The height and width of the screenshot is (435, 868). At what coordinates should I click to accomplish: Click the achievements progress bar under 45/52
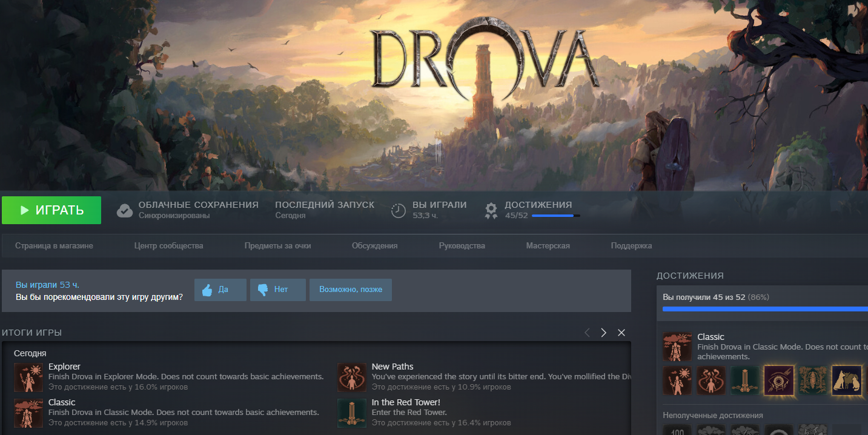pos(555,216)
